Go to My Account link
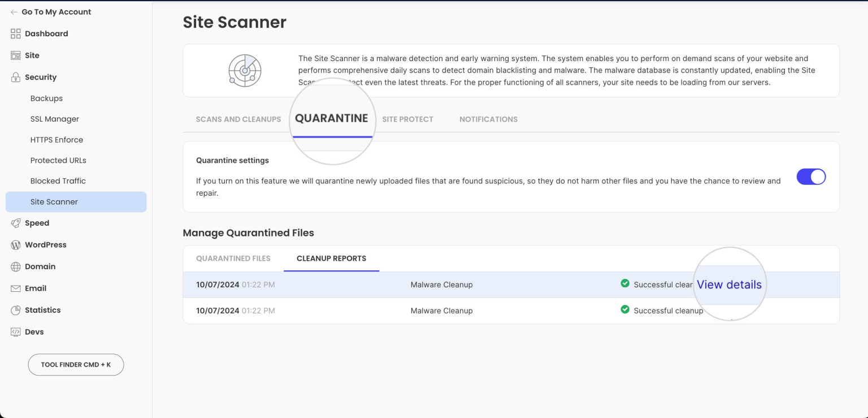 point(57,12)
